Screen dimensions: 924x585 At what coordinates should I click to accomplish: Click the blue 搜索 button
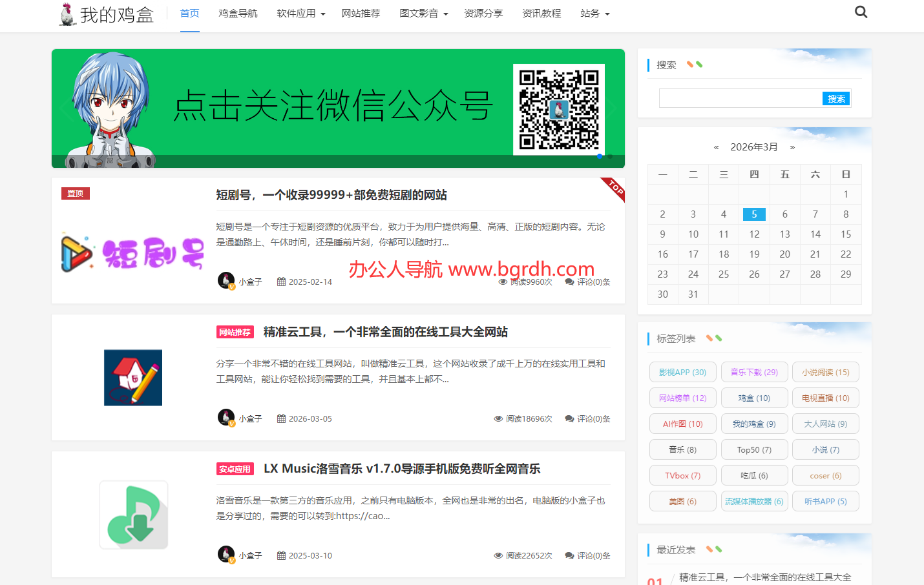tap(836, 98)
